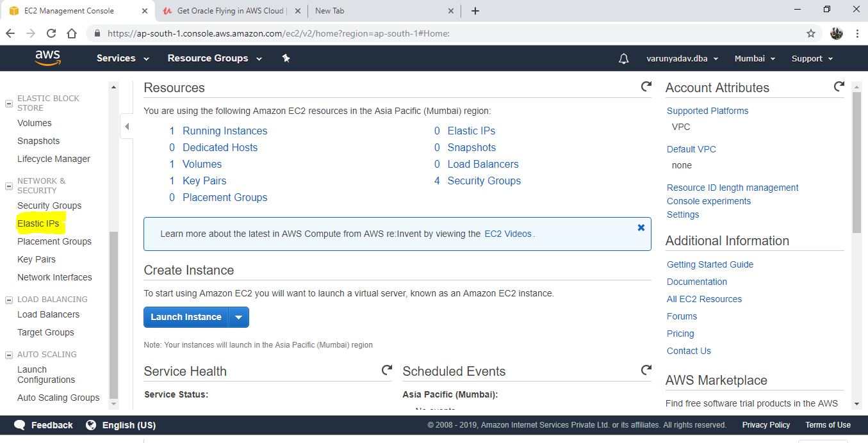Collapse the Auto Scaling section

pyautogui.click(x=9, y=355)
